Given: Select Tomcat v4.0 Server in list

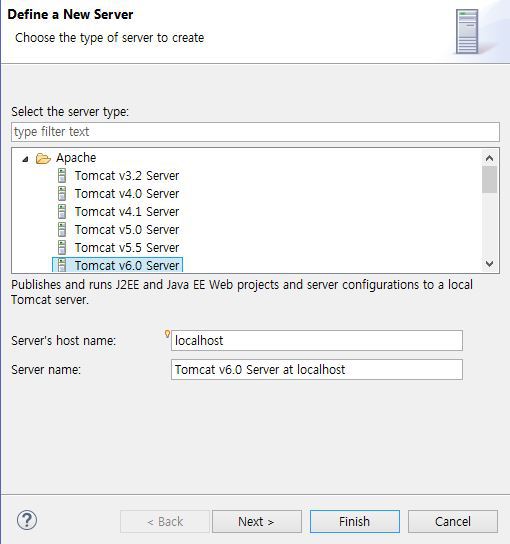Looking at the screenshot, I should tap(127, 194).
